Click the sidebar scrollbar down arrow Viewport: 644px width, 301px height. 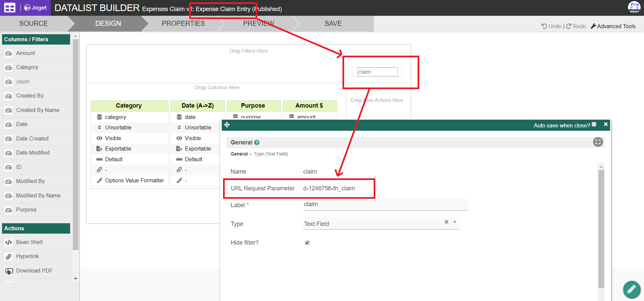75,279
